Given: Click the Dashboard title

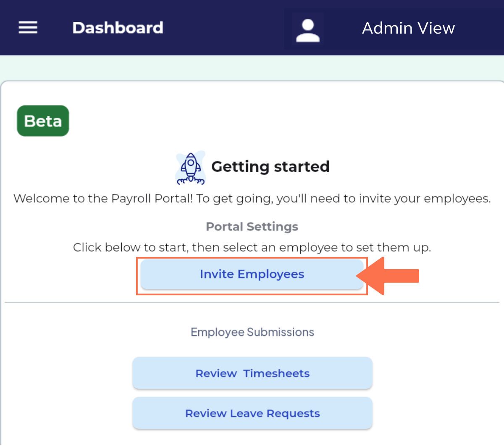Looking at the screenshot, I should pos(118,27).
